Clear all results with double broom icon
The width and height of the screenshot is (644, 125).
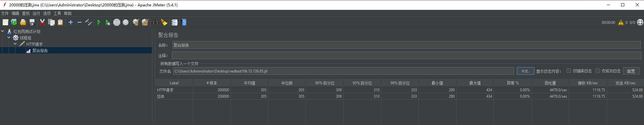click(145, 22)
